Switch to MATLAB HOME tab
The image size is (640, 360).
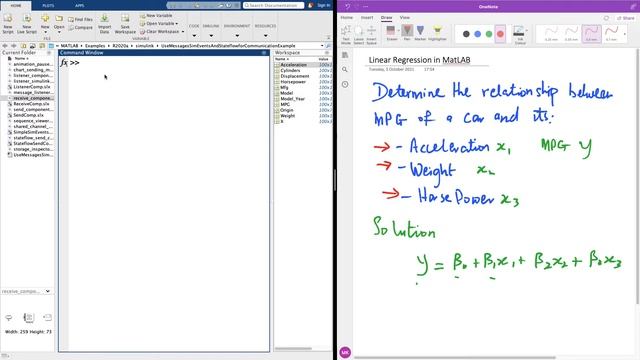click(16, 6)
